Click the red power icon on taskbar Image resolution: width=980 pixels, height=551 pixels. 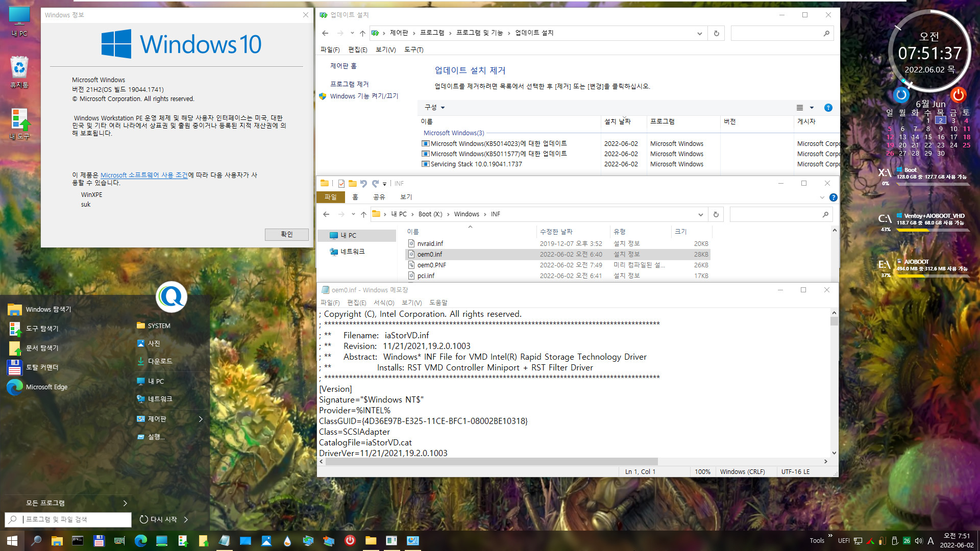(x=350, y=540)
